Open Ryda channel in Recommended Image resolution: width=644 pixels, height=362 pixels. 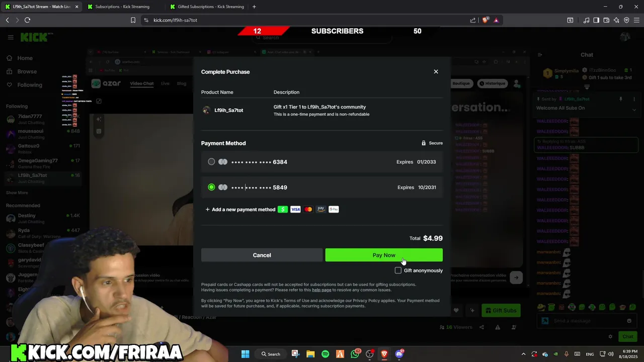pyautogui.click(x=43, y=233)
